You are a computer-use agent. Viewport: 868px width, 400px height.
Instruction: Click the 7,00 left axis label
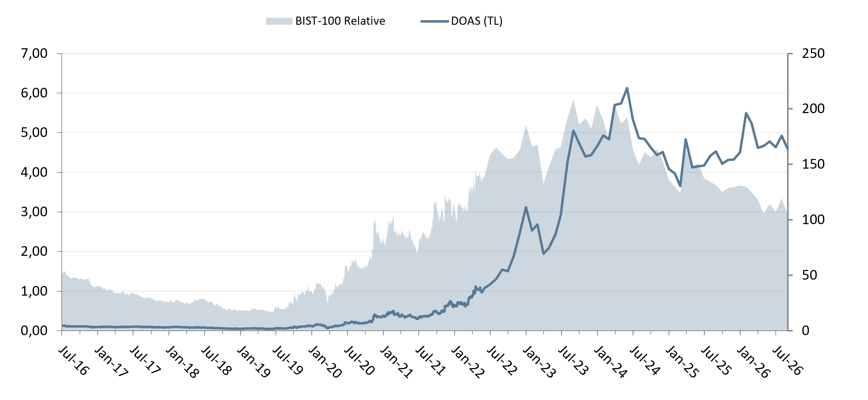(34, 53)
